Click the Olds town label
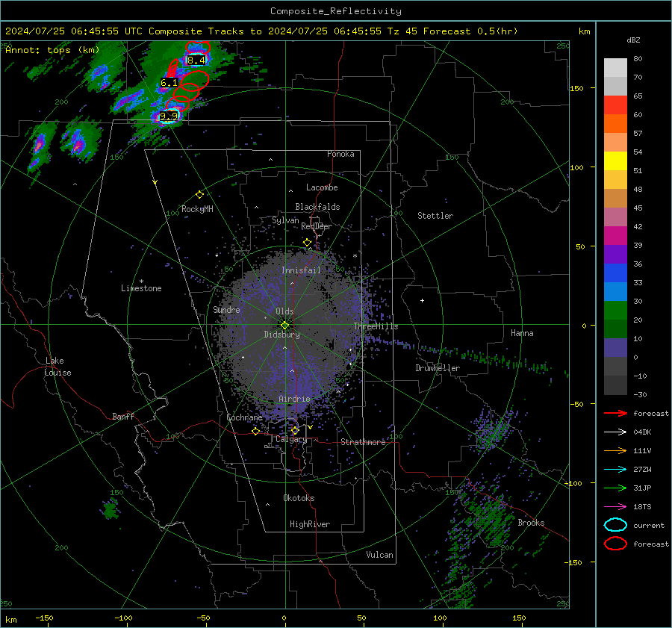Image resolution: width=672 pixels, height=628 pixels. (284, 311)
